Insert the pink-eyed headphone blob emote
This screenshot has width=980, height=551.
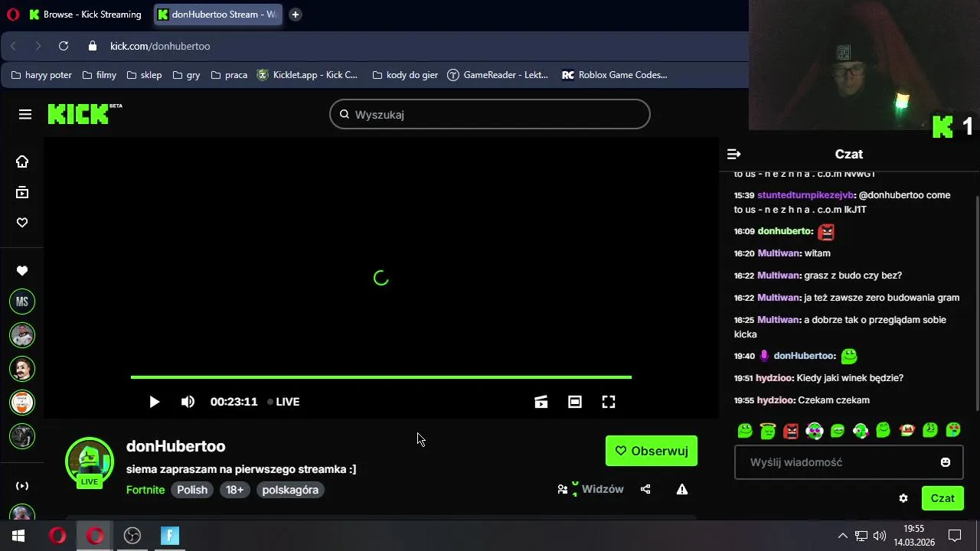815,431
